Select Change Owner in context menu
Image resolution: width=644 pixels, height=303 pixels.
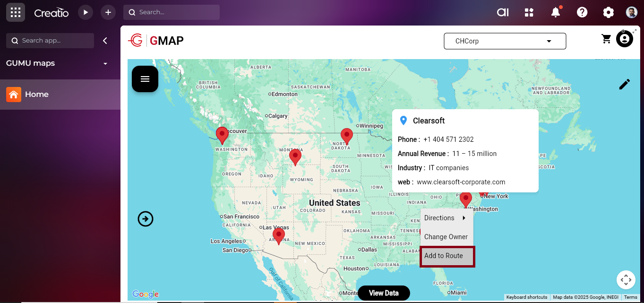[447, 237]
